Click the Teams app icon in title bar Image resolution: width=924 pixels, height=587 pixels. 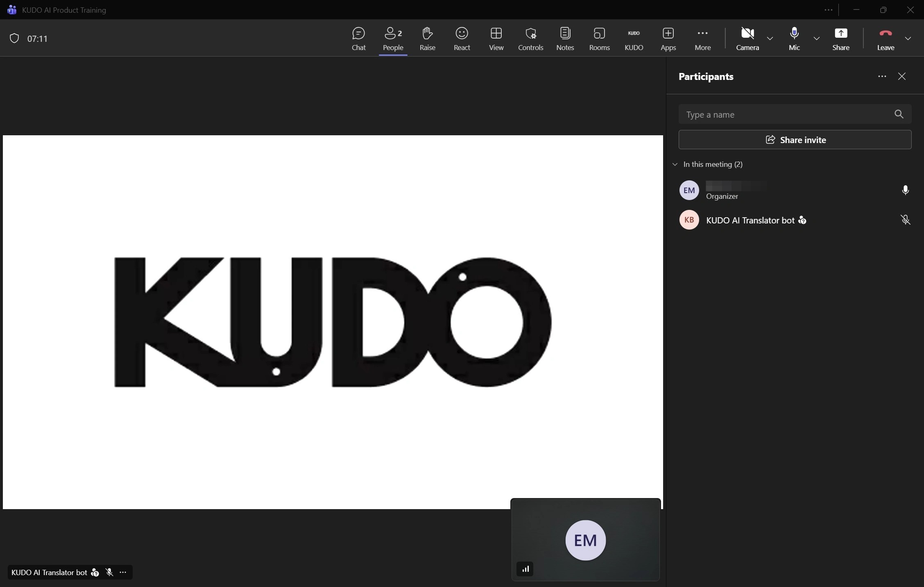(11, 10)
